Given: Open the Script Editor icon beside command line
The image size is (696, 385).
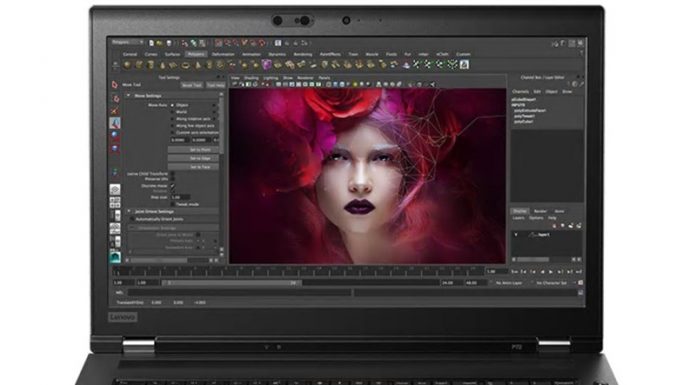Looking at the screenshot, I should (x=580, y=293).
